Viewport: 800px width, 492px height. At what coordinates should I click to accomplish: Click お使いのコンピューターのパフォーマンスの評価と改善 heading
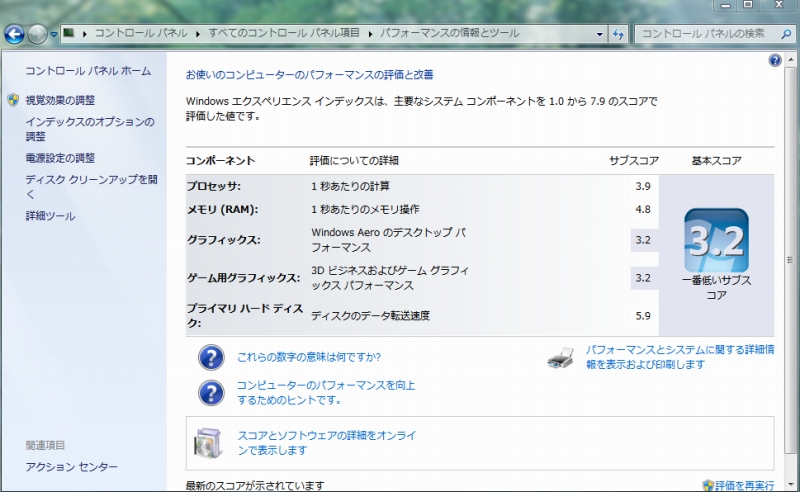pyautogui.click(x=310, y=75)
